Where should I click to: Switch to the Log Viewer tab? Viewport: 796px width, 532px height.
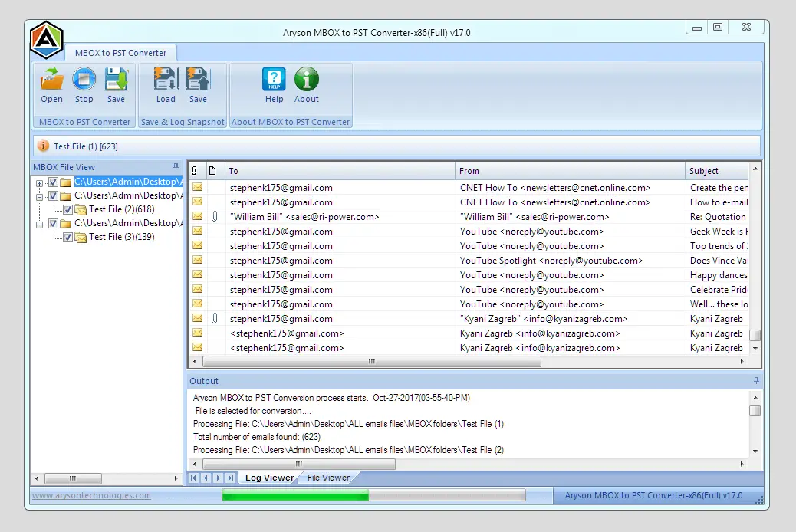[269, 478]
